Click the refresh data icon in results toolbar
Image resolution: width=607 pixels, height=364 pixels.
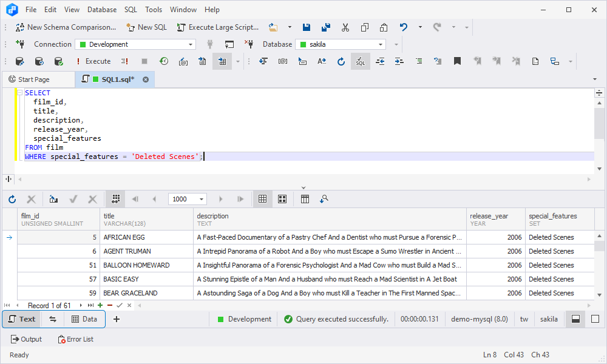point(12,199)
